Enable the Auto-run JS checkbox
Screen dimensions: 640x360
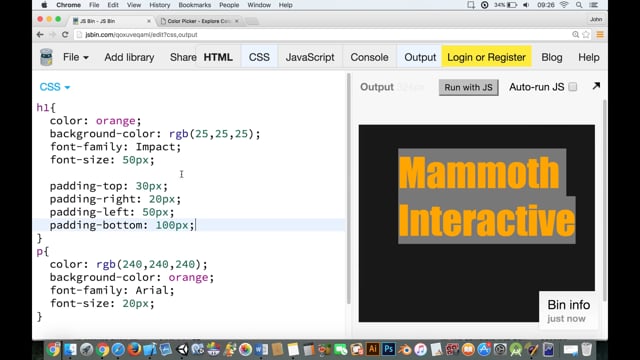[x=573, y=87]
